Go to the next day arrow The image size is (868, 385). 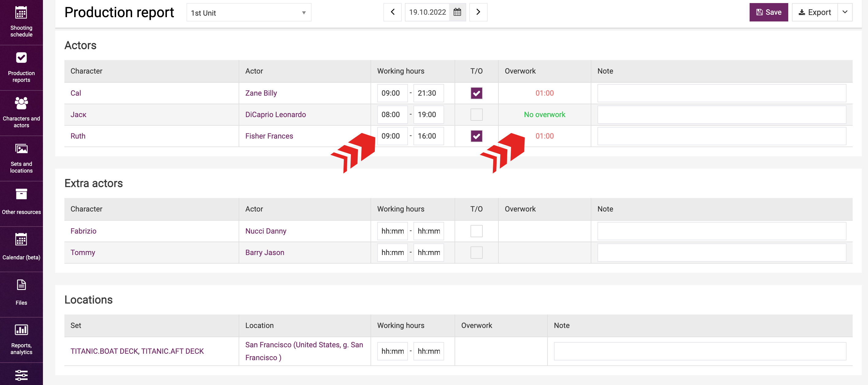pyautogui.click(x=478, y=12)
